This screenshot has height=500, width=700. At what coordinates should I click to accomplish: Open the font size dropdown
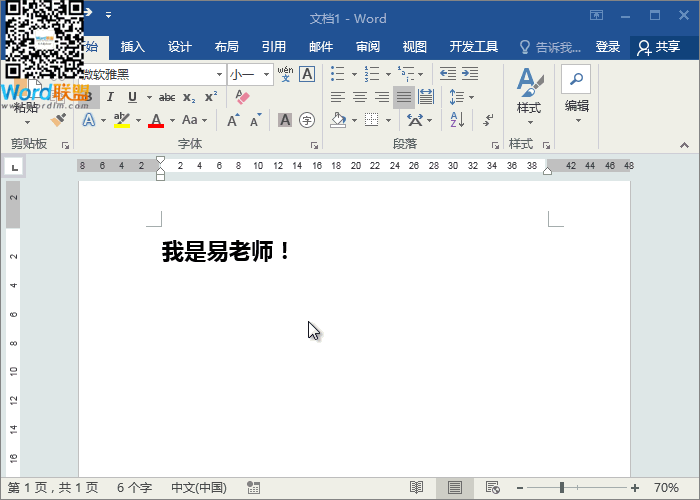coord(267,74)
